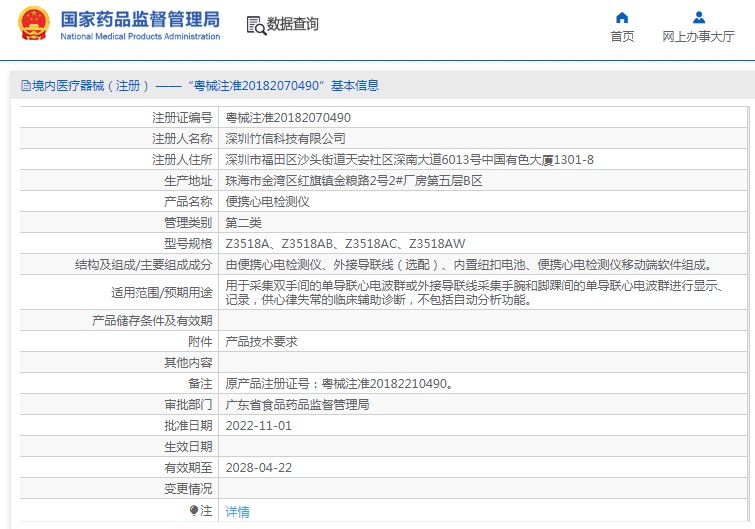755x529 pixels.
Task: Click the 产品名称 label
Action: pos(188,202)
